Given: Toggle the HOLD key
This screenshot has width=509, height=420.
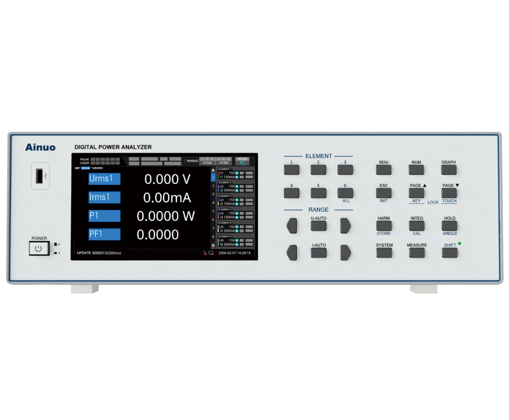Looking at the screenshot, I should pyautogui.click(x=449, y=226).
